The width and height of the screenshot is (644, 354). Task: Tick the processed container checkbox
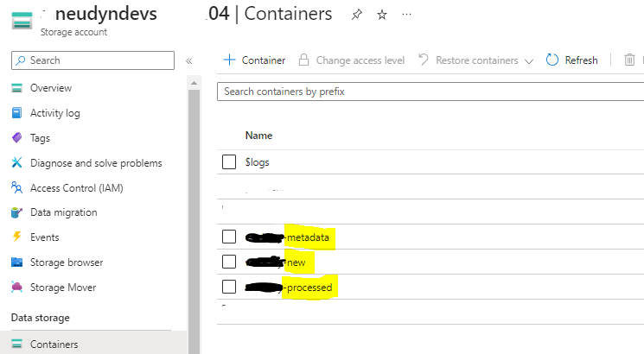point(229,287)
